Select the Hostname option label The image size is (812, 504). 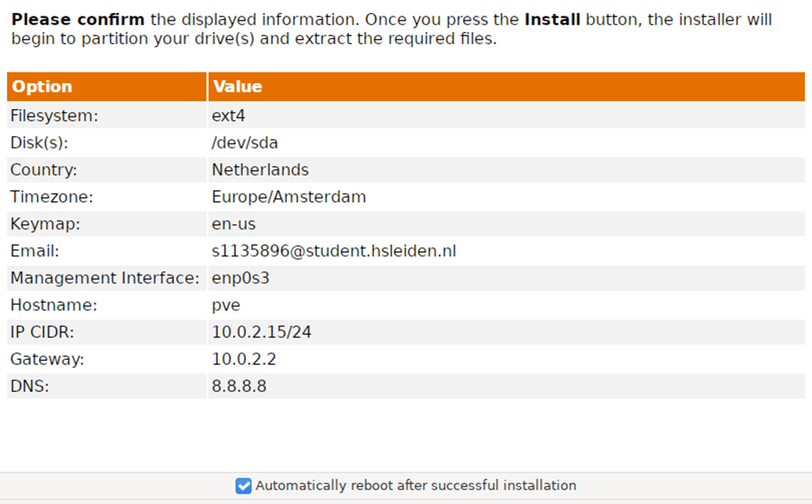pos(54,306)
